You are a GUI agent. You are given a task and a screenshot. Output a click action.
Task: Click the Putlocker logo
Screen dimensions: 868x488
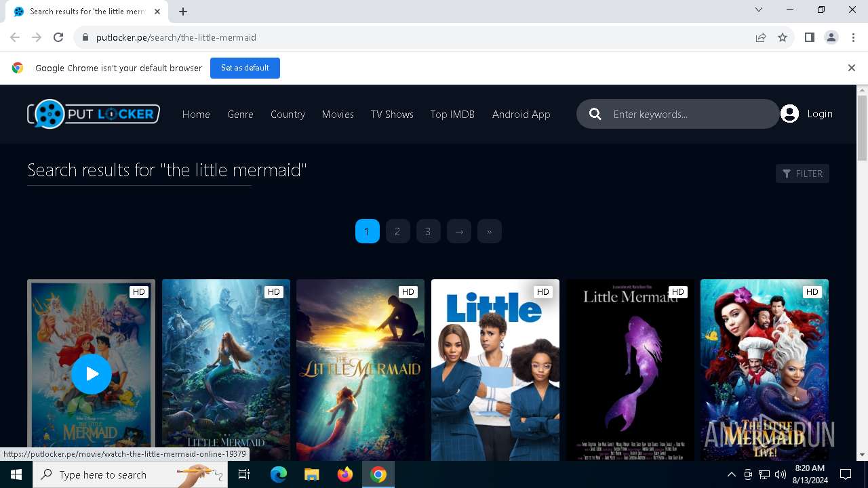tap(94, 114)
